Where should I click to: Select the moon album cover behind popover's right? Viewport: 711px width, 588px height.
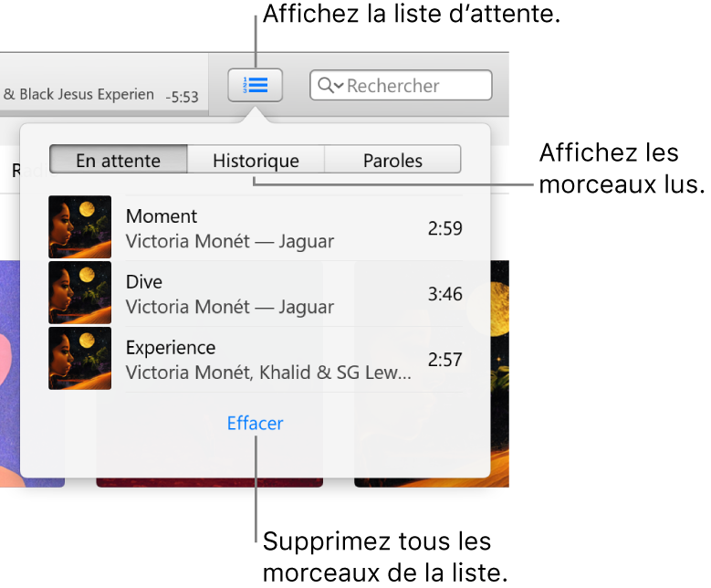[x=499, y=374]
